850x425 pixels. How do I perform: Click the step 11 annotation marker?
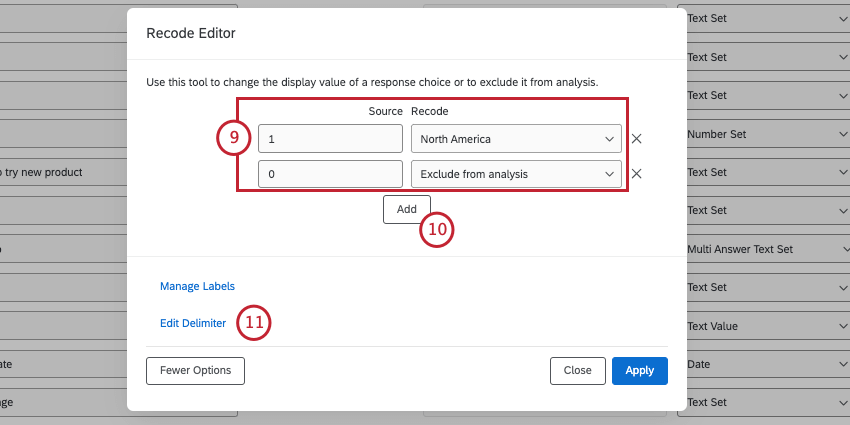(x=254, y=323)
